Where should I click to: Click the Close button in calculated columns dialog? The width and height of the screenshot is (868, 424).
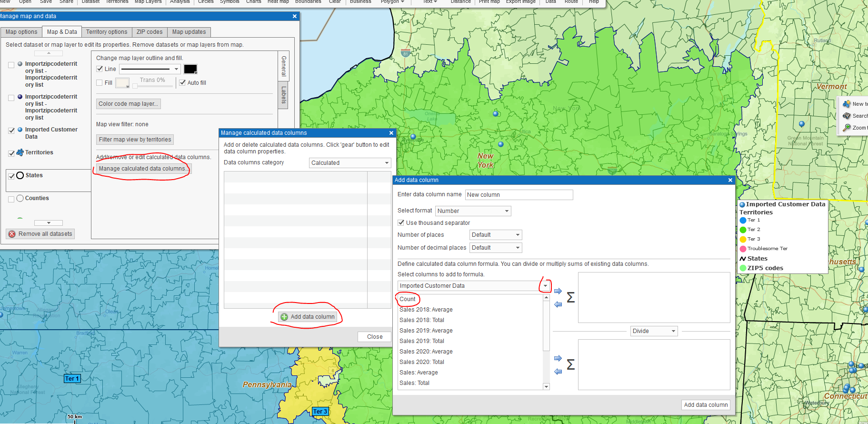(x=375, y=337)
